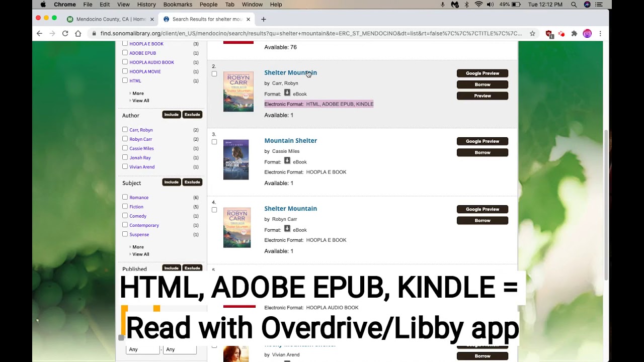Switch to the Mendocino County, CA tab

111,19
